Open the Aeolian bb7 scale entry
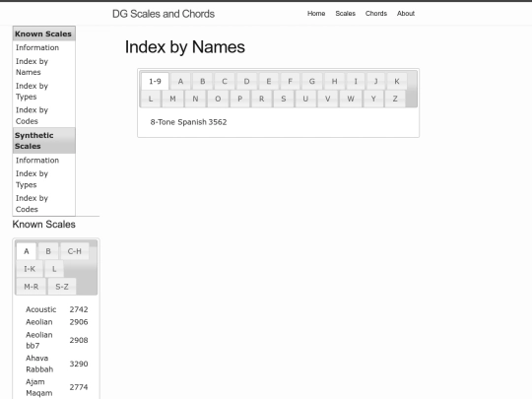The width and height of the screenshot is (532, 399). coord(39,340)
